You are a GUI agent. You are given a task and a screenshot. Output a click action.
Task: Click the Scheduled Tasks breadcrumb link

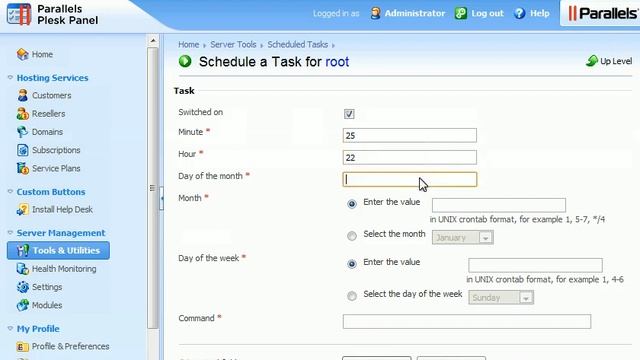(x=298, y=44)
